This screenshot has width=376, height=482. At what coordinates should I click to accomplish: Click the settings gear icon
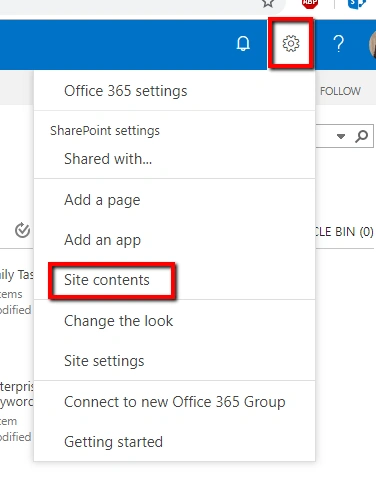291,44
